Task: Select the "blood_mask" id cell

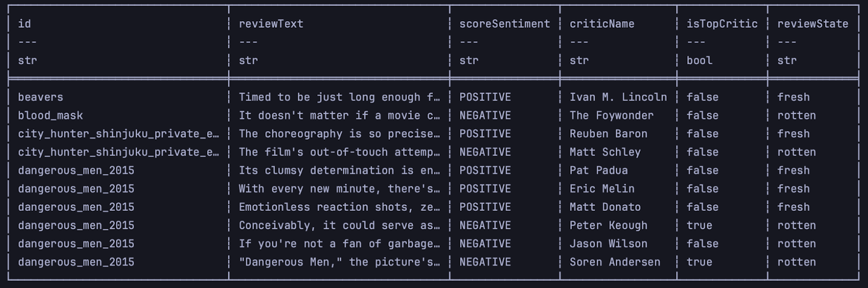Action: 50,116
